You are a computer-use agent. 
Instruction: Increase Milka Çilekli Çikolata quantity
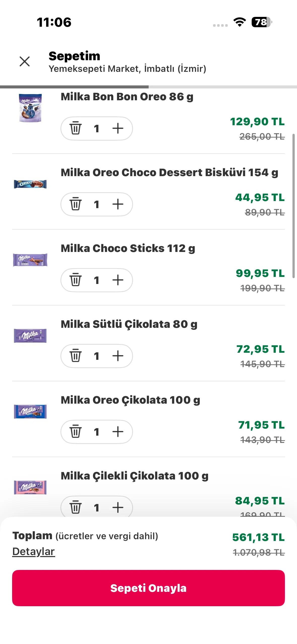pos(118,507)
